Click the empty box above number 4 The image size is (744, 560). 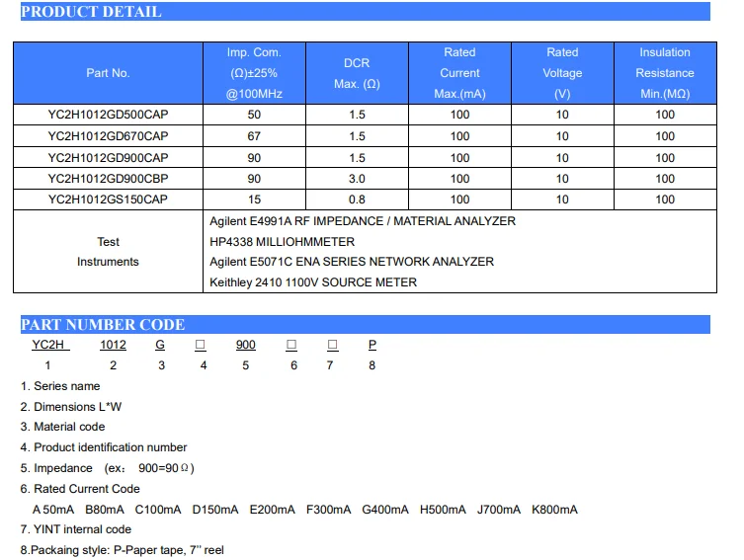[201, 346]
